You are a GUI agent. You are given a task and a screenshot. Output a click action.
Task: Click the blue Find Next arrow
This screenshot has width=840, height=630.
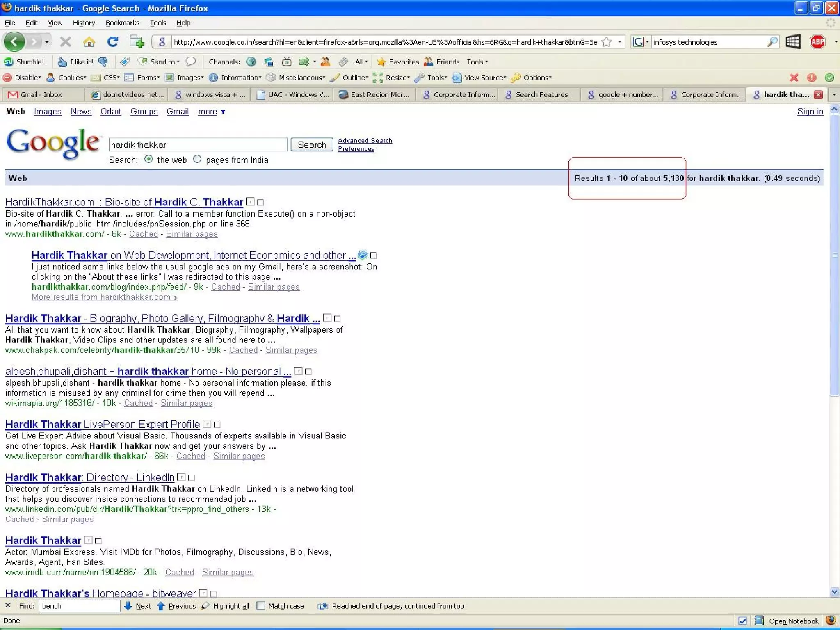pyautogui.click(x=128, y=606)
